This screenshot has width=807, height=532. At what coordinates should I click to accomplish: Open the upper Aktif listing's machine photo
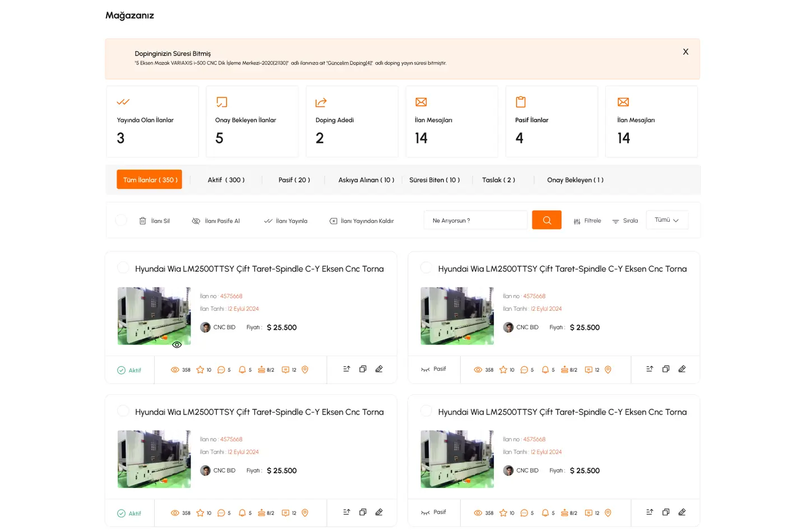pyautogui.click(x=154, y=316)
